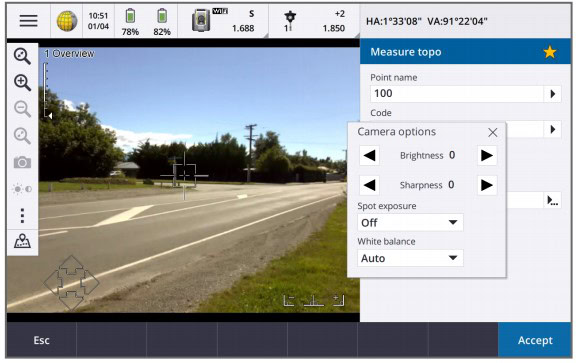Image resolution: width=578 pixels, height=363 pixels.
Task: Switch to map view icon
Action: click(22, 241)
